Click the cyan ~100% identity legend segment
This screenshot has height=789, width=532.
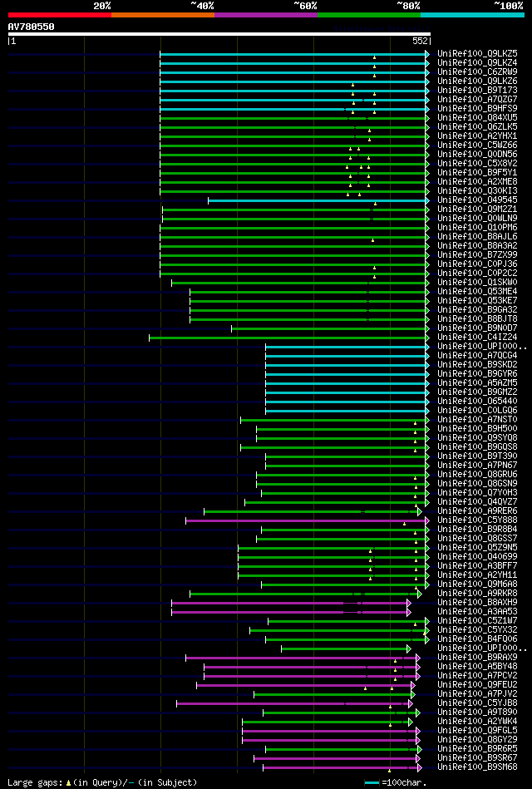coord(473,15)
